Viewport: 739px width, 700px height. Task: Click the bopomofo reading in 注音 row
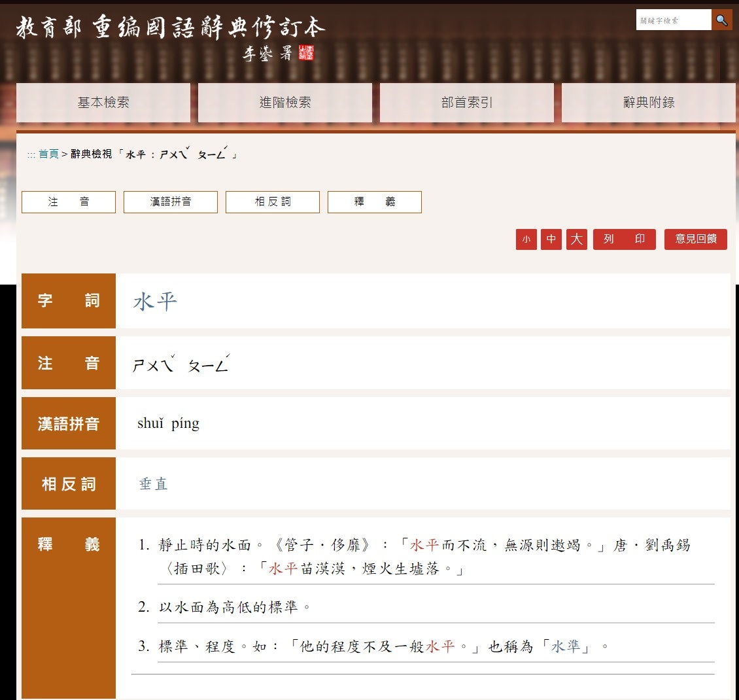point(181,364)
